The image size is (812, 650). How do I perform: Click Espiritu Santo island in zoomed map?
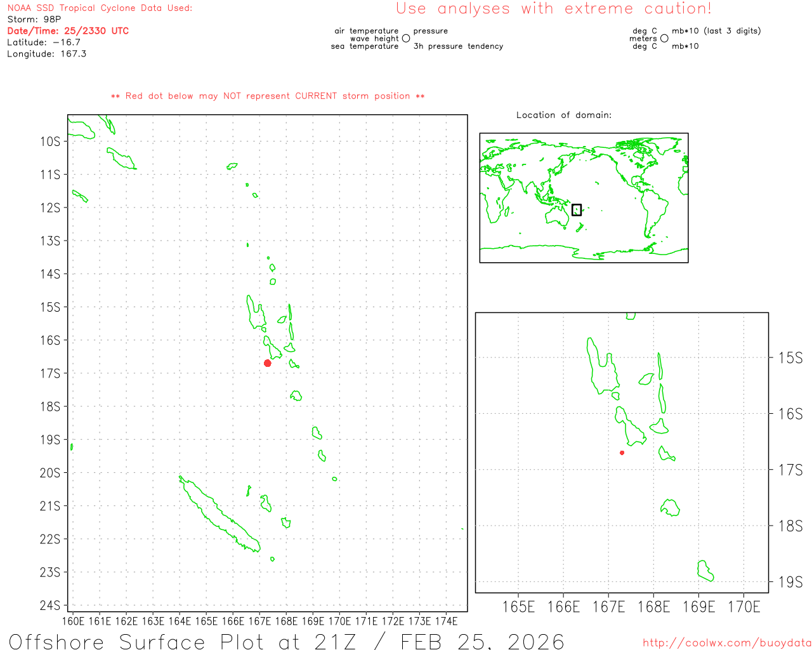(x=600, y=368)
